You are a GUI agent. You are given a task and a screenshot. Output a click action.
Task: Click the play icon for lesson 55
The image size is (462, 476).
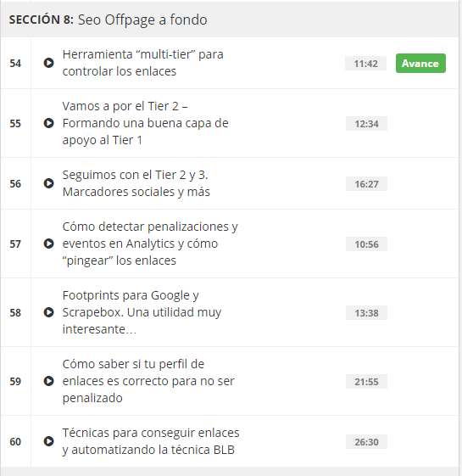[x=48, y=123]
